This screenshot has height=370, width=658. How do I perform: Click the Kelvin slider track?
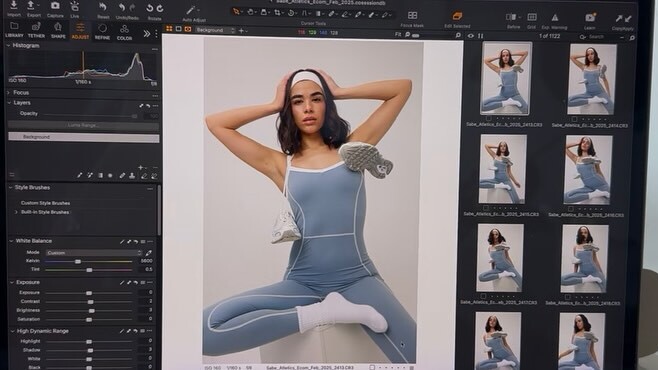(89, 261)
